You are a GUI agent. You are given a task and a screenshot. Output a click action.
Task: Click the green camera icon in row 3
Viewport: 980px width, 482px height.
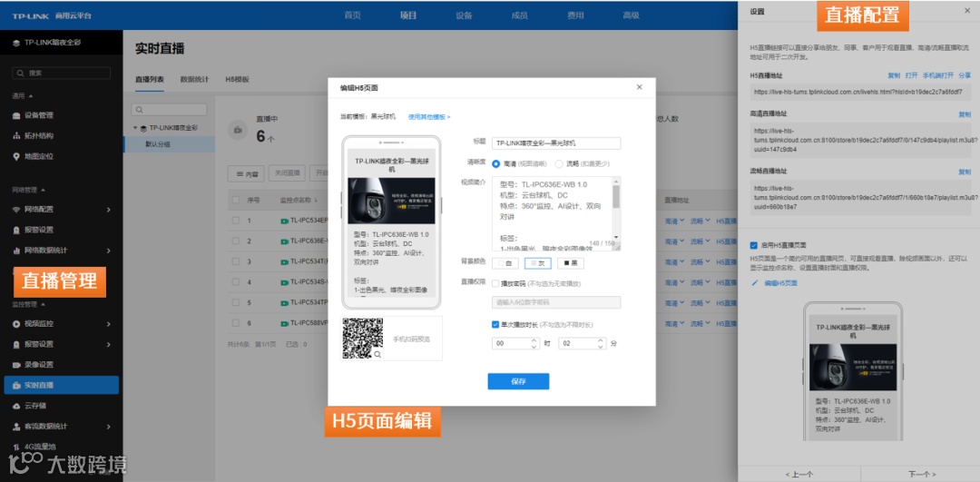[x=284, y=261]
